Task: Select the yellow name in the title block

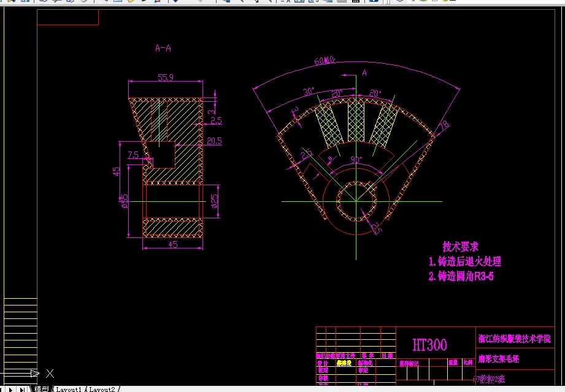Action: click(x=344, y=363)
